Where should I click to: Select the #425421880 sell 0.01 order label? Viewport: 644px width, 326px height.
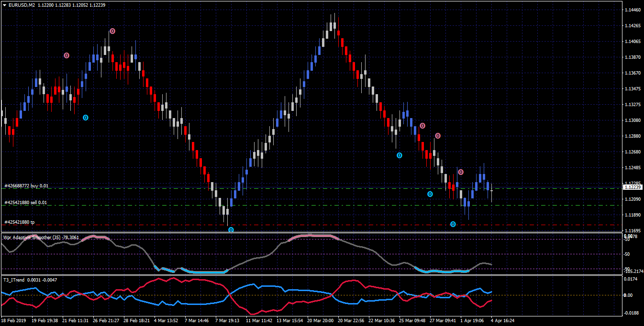tap(26, 203)
